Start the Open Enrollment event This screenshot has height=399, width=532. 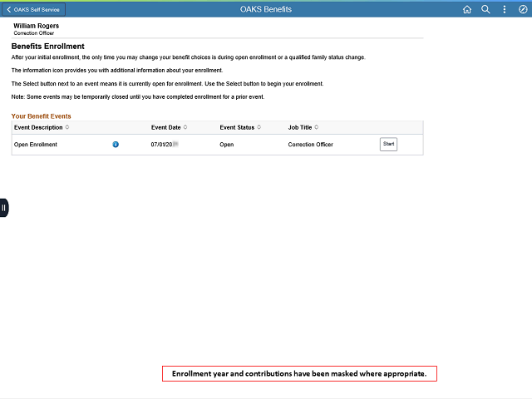(388, 144)
